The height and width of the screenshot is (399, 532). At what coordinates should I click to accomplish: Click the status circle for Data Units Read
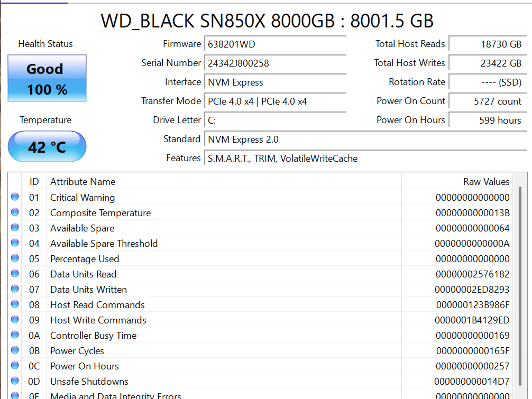coord(15,274)
